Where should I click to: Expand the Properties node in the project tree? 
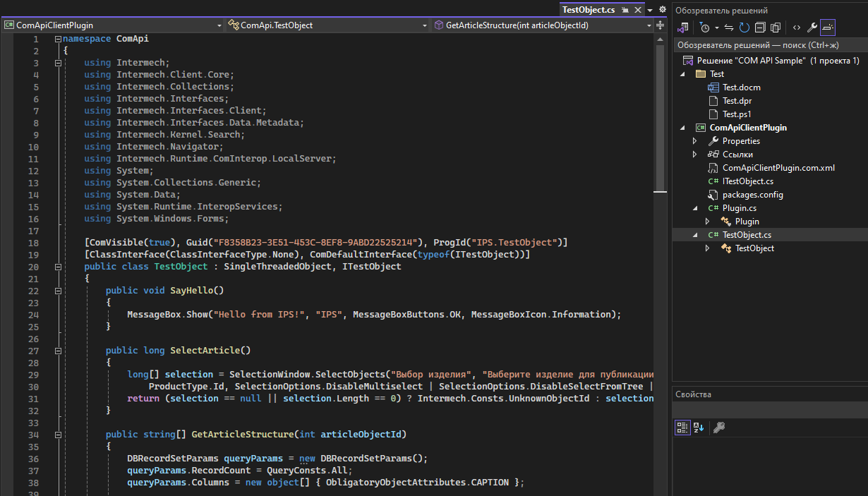695,141
